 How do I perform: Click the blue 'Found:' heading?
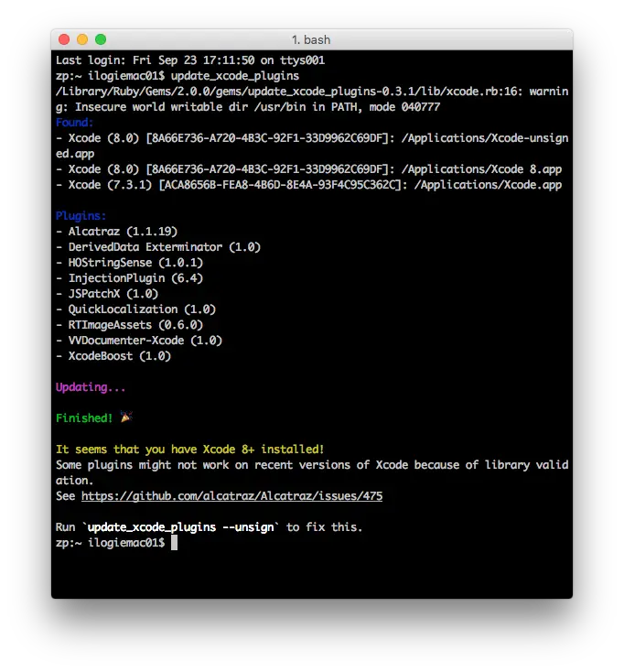(74, 123)
